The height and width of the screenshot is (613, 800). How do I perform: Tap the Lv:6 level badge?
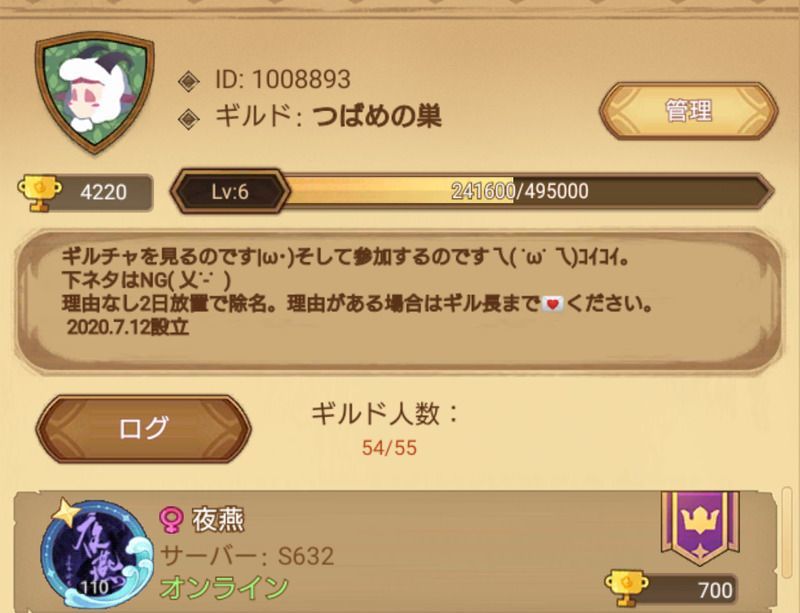point(230,191)
